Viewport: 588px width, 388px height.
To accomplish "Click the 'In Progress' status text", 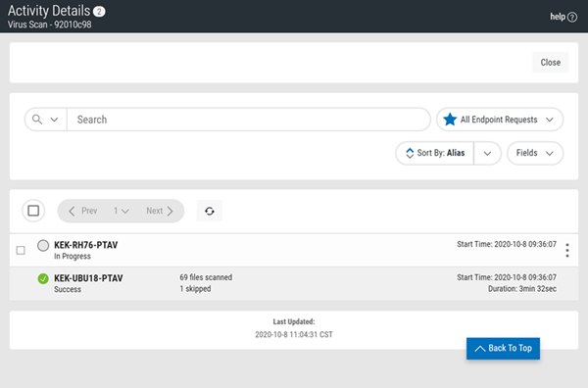I will click(x=73, y=257).
